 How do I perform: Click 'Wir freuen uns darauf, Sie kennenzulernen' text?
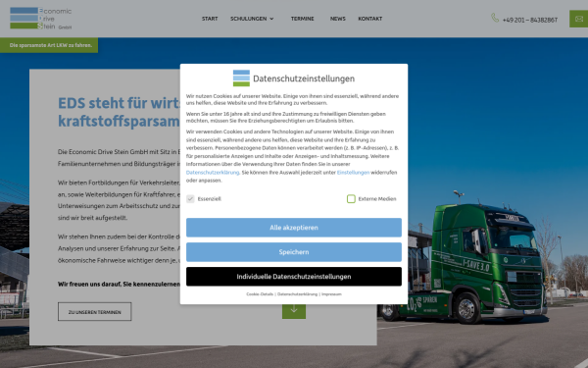pyautogui.click(x=119, y=284)
